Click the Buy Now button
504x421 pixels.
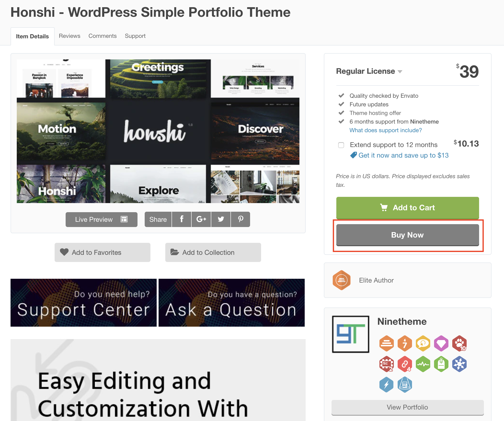(x=407, y=235)
